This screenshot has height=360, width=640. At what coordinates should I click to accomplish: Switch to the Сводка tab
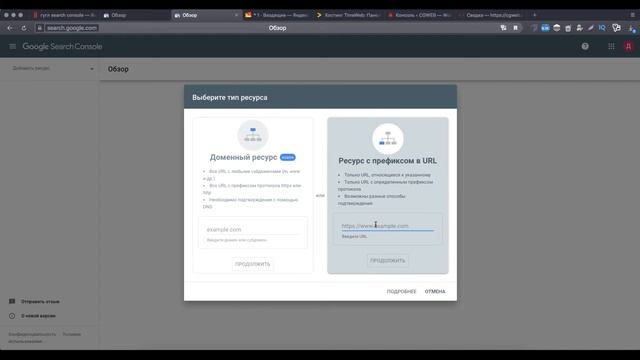pos(490,15)
